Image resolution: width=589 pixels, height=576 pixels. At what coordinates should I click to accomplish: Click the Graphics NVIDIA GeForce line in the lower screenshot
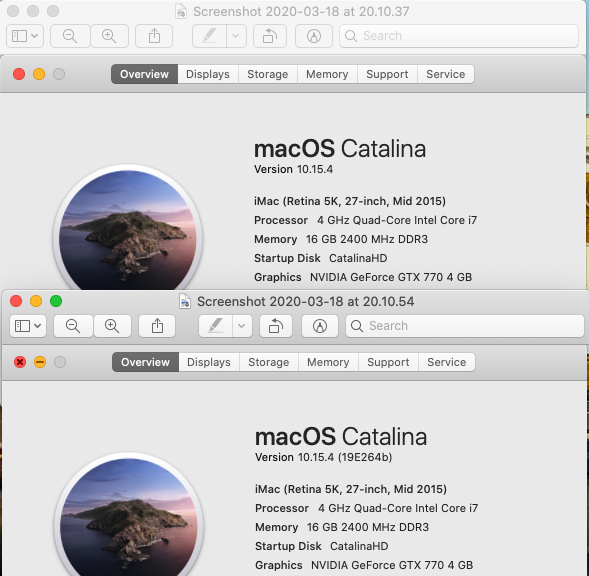pyautogui.click(x=364, y=565)
